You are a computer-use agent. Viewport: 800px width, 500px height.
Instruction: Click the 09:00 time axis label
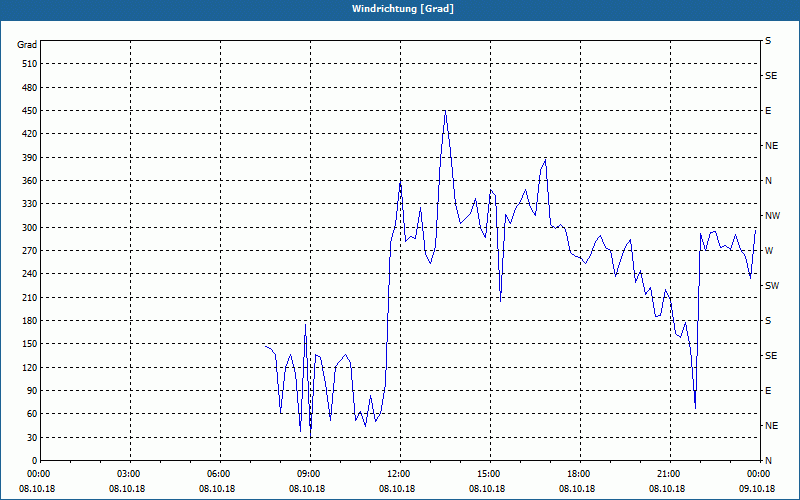(x=309, y=474)
